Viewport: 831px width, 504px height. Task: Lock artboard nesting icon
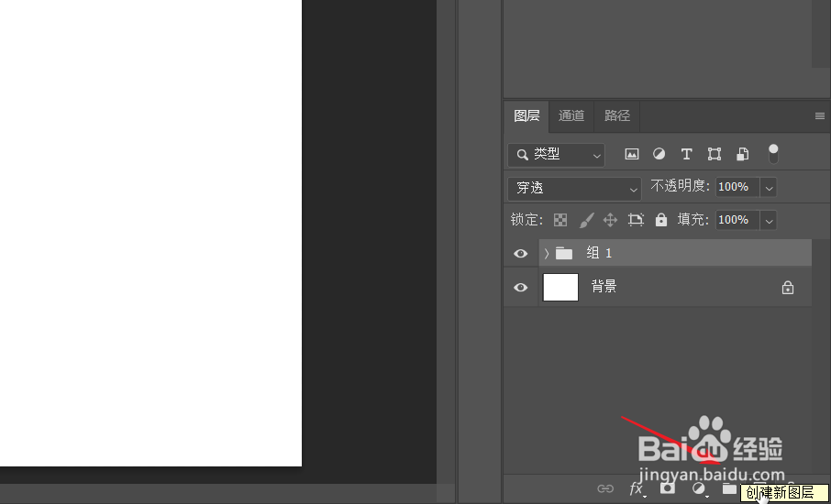636,220
